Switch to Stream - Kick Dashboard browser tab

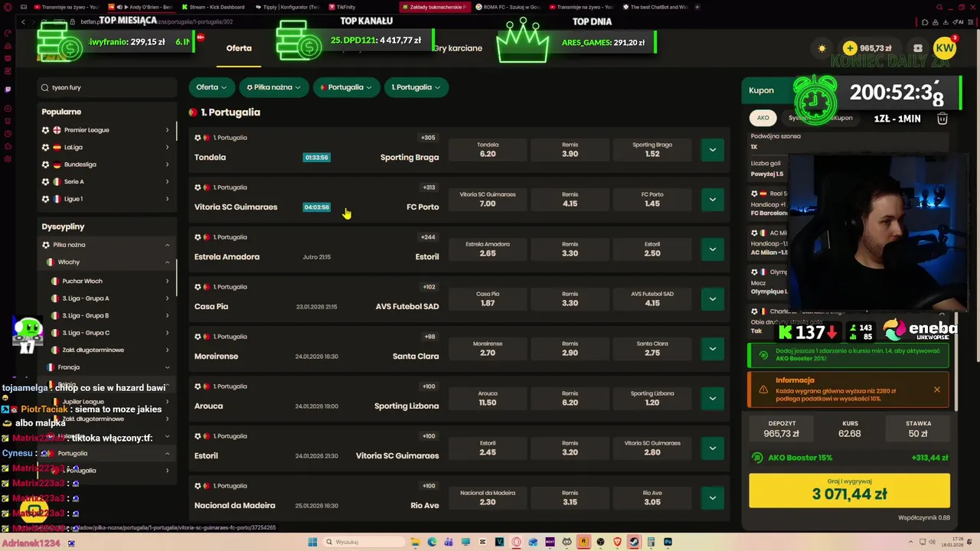[x=217, y=7]
